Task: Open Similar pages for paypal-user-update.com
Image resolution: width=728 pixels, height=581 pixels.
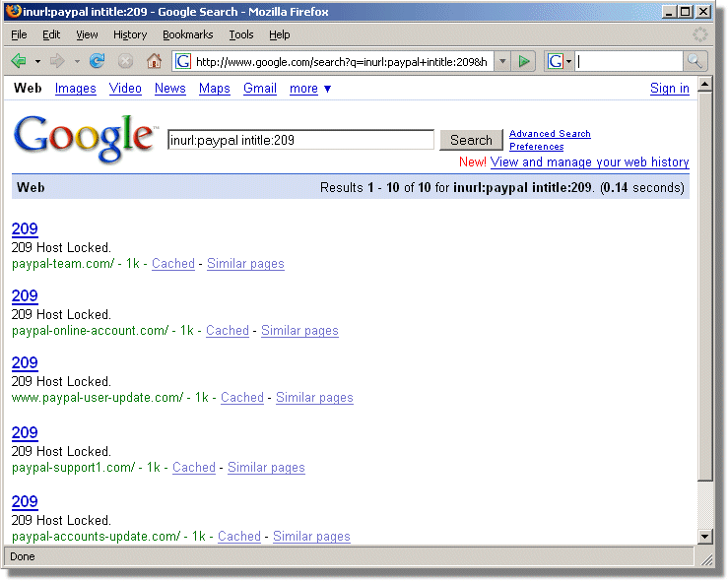Action: click(x=315, y=397)
